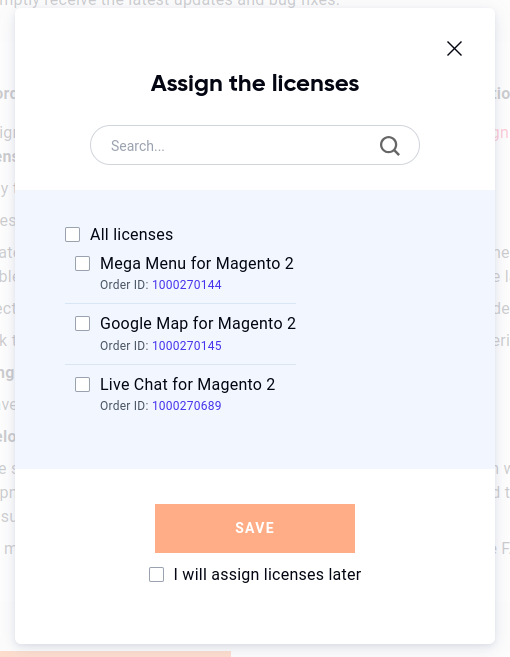Screen dimensions: 510x657
Task: Close the Assign the licenses dialog
Action: [454, 49]
